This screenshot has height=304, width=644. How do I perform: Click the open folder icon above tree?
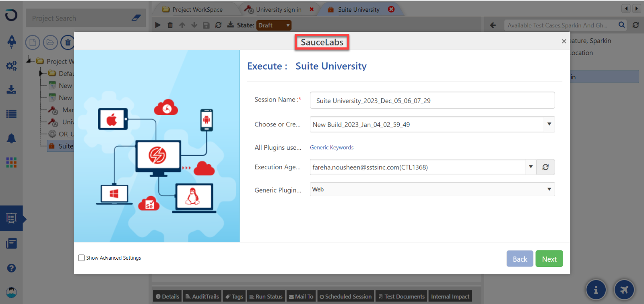(x=50, y=42)
